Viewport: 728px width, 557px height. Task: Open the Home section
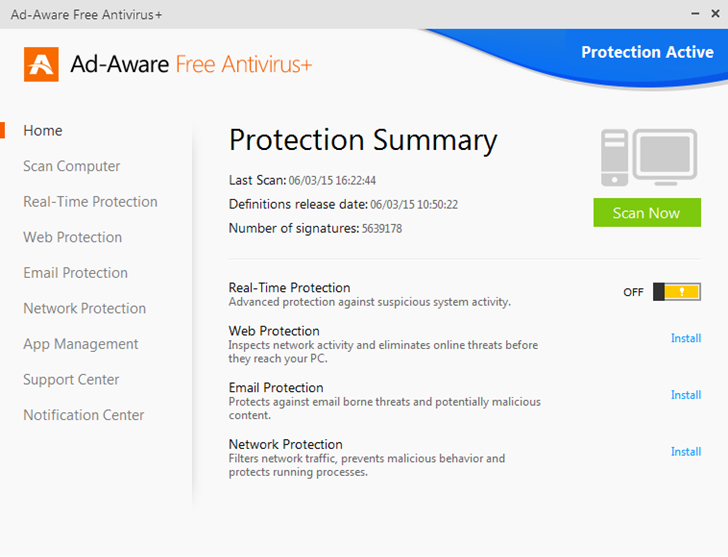pyautogui.click(x=43, y=131)
